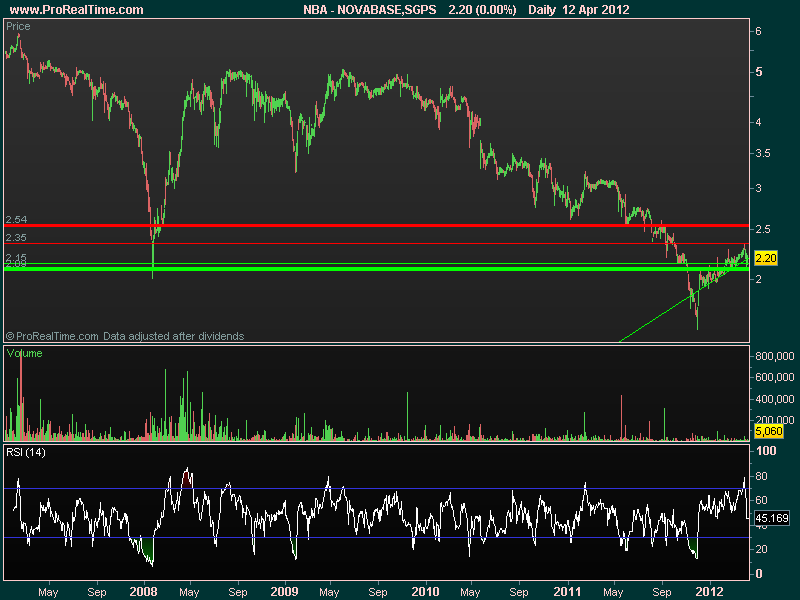Click the 2009 label on time axis
The width and height of the screenshot is (800, 600).
click(284, 591)
